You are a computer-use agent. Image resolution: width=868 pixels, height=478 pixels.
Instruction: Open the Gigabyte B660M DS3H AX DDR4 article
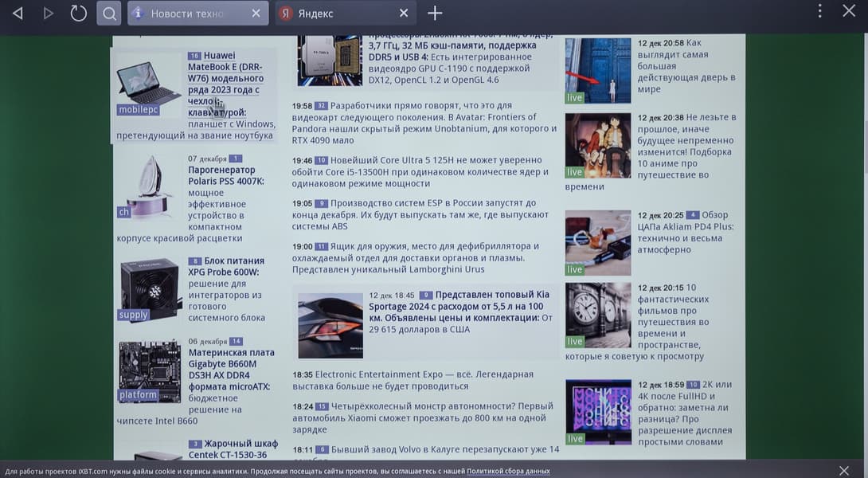(x=231, y=370)
